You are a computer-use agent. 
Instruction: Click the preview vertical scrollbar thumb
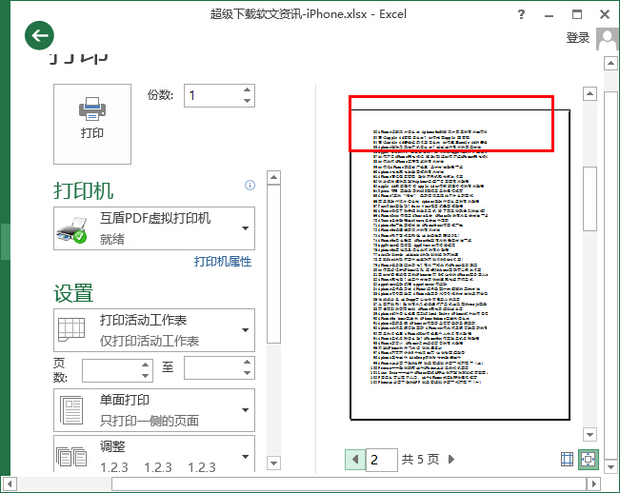pos(590,198)
